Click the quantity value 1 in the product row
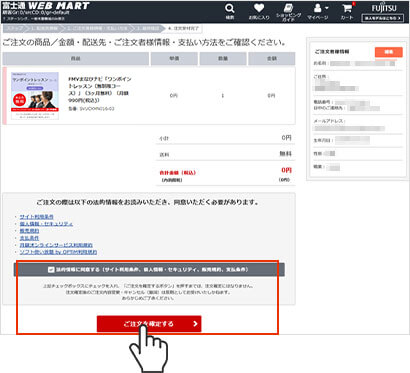This screenshot has height=373, width=410. (223, 96)
